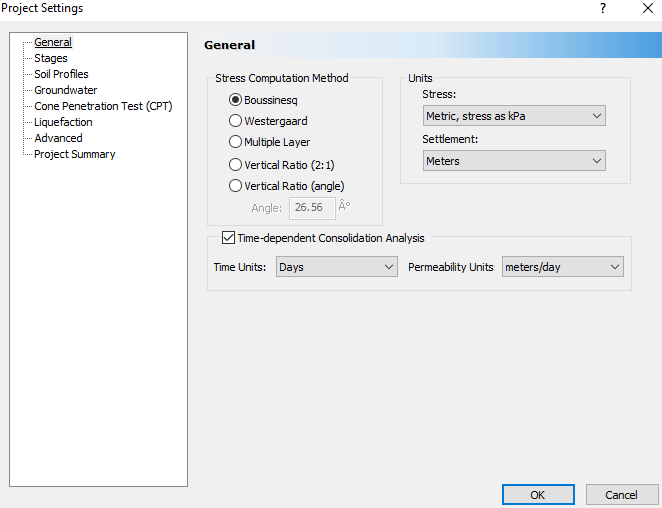Open Stages in the settings tree

[x=51, y=58]
